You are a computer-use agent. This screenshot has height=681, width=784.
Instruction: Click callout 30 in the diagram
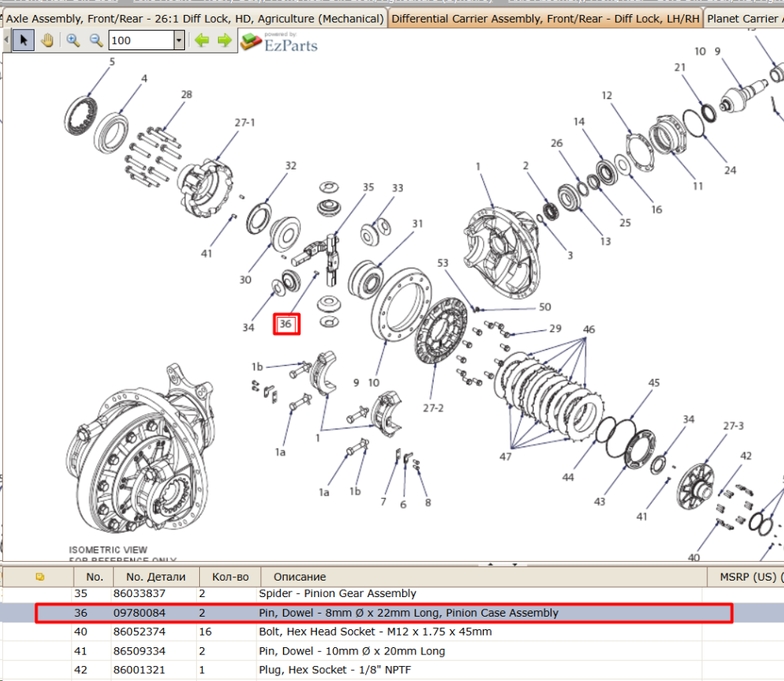245,280
